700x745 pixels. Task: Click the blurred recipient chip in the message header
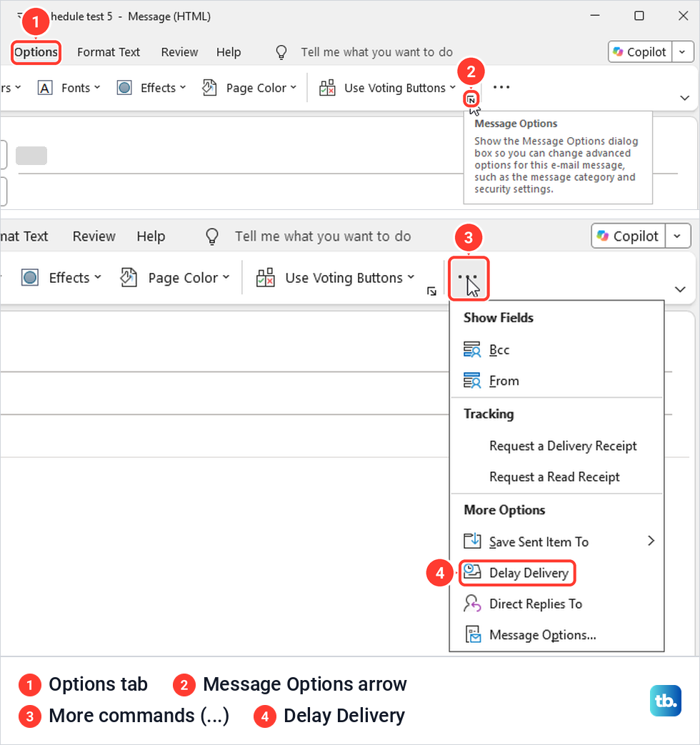(x=31, y=156)
